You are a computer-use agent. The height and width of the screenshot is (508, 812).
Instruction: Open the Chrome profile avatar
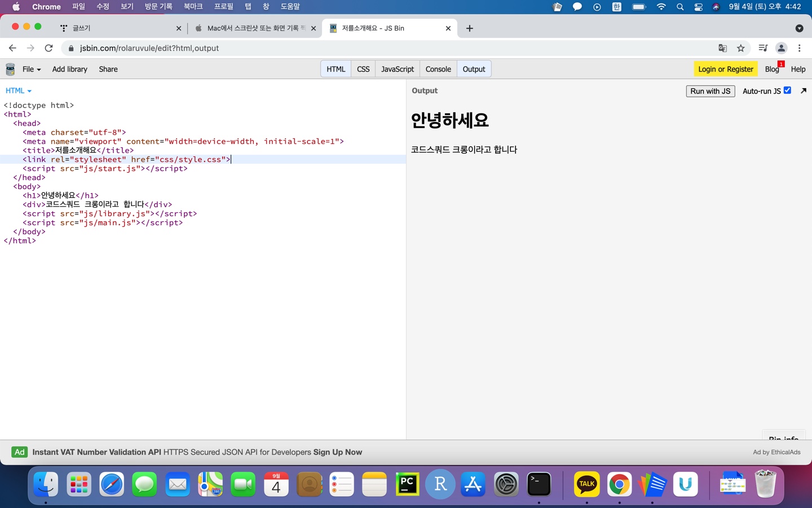pos(781,48)
